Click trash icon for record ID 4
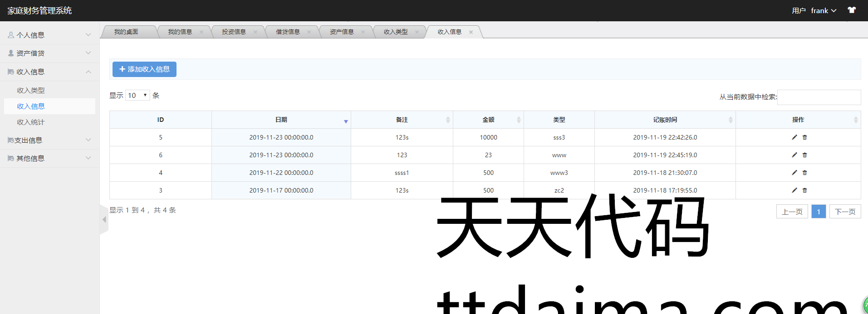The width and height of the screenshot is (868, 314). [x=804, y=173]
